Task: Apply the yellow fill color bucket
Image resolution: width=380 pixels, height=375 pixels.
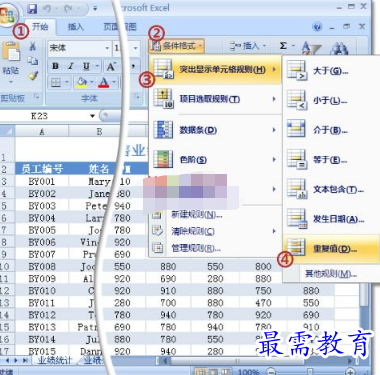Action: pyautogui.click(x=81, y=82)
